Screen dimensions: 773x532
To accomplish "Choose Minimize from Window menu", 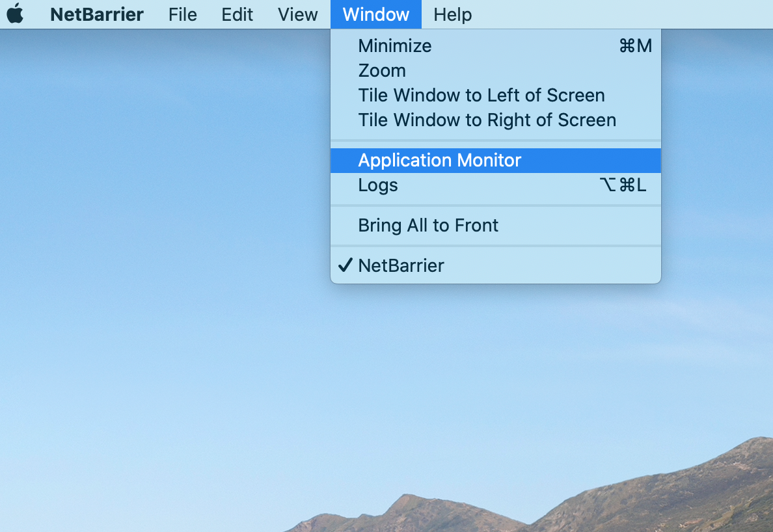I will point(495,46).
